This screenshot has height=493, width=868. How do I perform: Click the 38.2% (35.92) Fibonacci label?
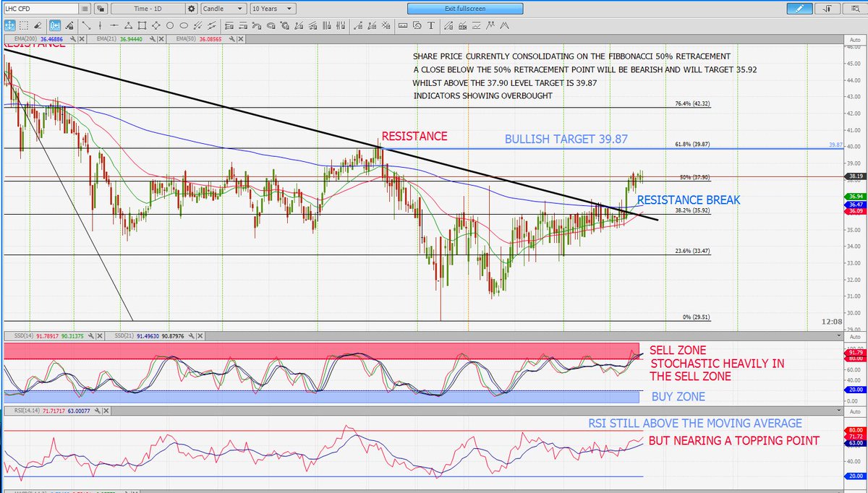[692, 211]
